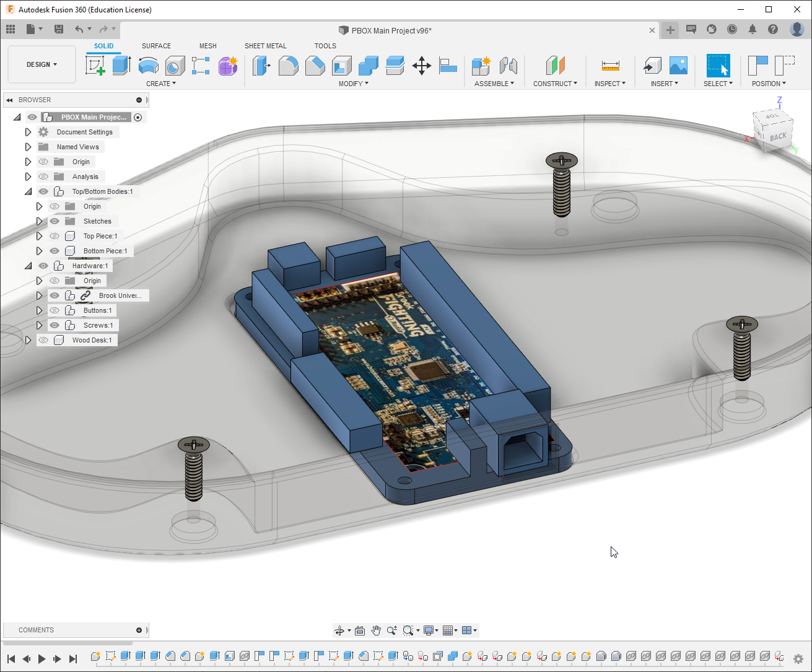
Task: Save the PBOX Main Project document
Action: click(58, 29)
